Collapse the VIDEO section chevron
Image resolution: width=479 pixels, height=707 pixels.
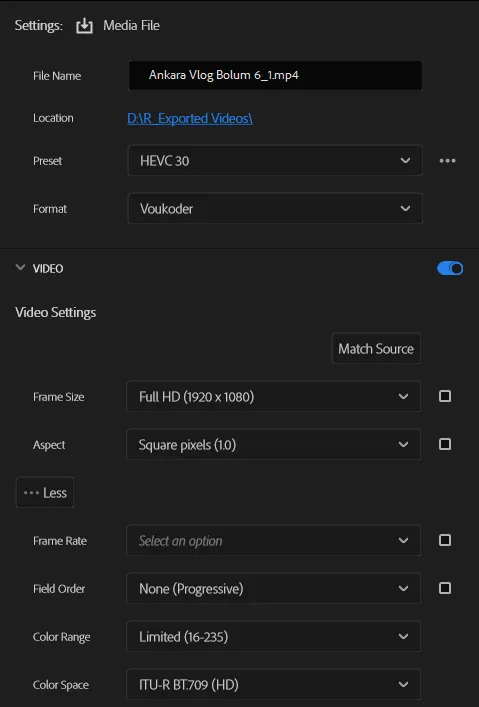pyautogui.click(x=20, y=267)
